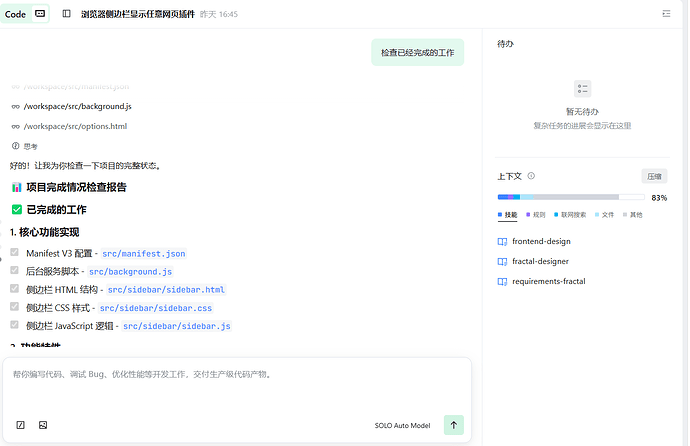Image resolution: width=690 pixels, height=446 pixels.
Task: Select the 联网搜索 context tab
Action: (x=570, y=215)
